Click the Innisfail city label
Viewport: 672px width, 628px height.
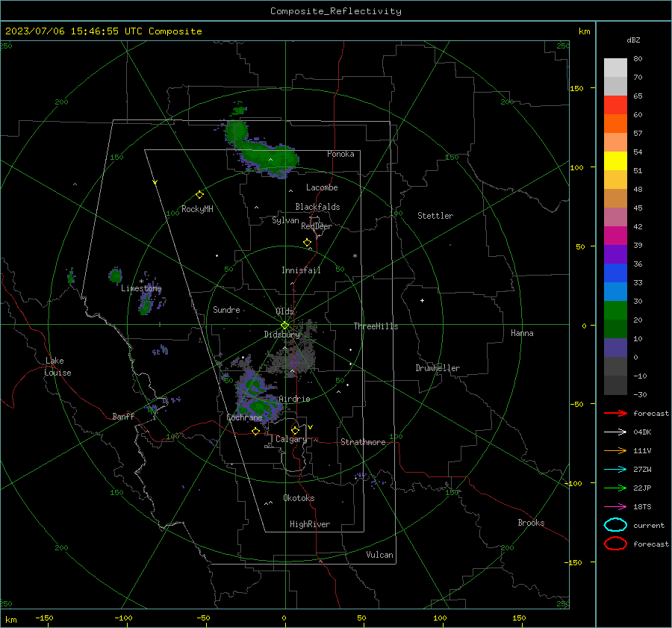301,270
